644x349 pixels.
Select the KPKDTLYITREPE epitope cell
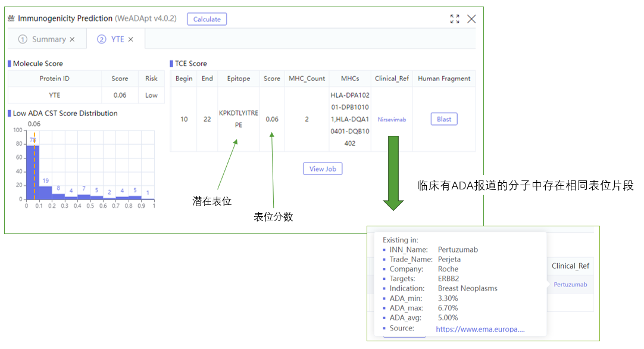click(x=239, y=119)
